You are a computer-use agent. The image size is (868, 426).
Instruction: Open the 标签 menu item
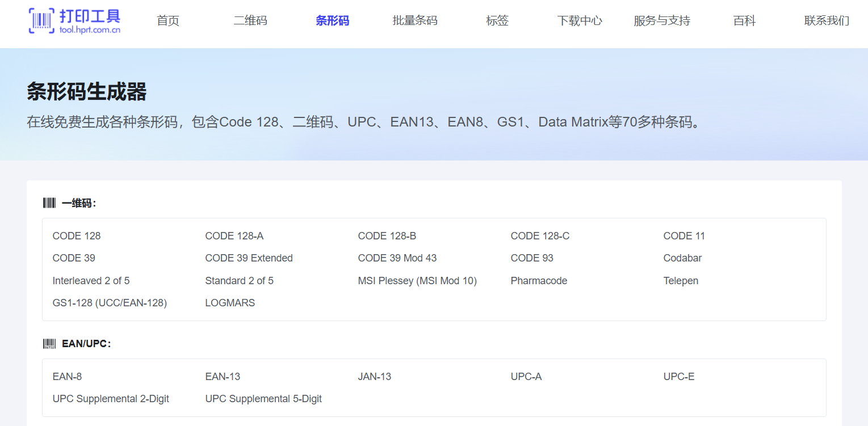click(x=497, y=21)
